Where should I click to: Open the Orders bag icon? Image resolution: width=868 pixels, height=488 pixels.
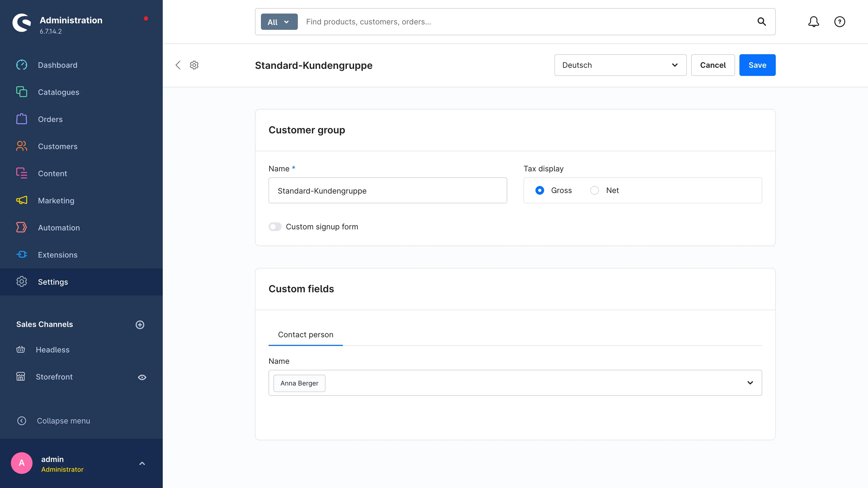point(22,119)
